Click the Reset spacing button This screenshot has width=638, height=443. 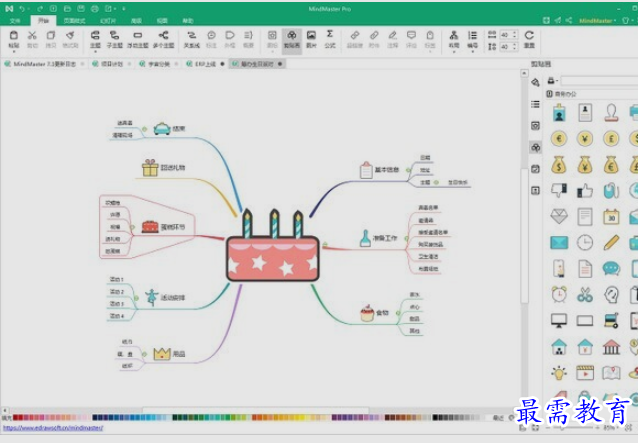(x=529, y=39)
